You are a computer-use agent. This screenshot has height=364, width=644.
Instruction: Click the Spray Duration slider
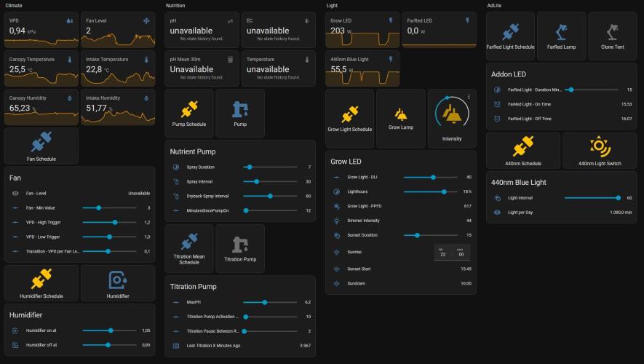(270, 167)
